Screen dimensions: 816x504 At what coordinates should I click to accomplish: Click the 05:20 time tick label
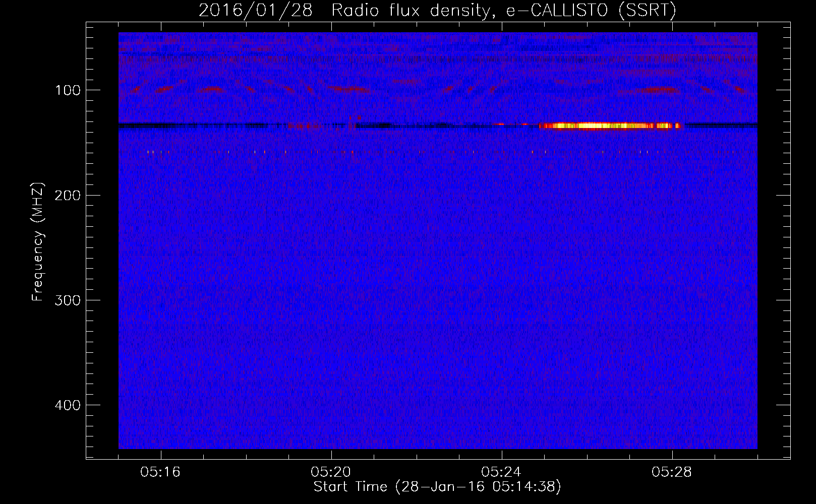tap(331, 472)
